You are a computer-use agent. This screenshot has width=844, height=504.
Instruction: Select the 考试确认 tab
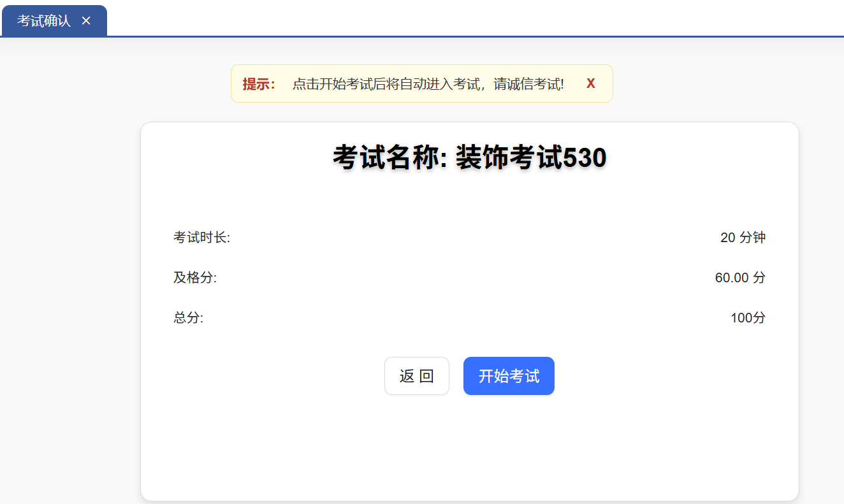[43, 21]
